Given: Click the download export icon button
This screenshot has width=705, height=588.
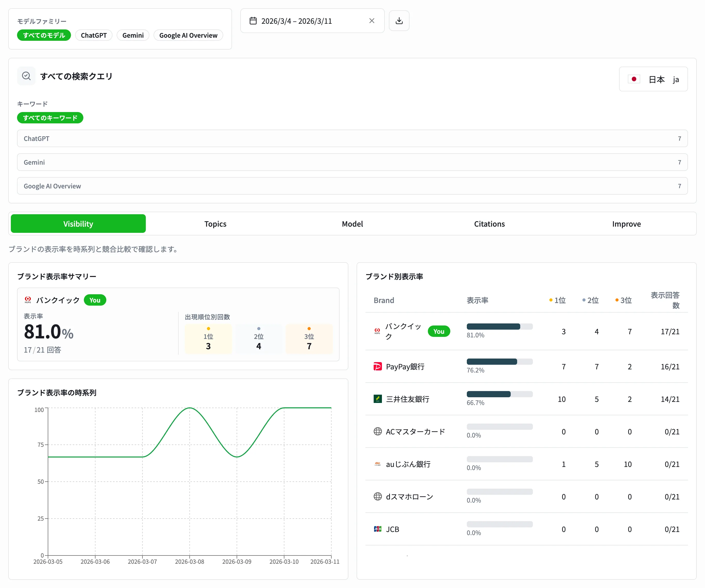Looking at the screenshot, I should [399, 21].
